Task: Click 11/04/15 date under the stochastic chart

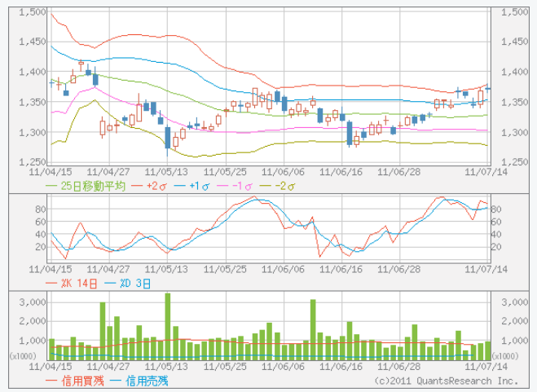Action: click(x=50, y=268)
